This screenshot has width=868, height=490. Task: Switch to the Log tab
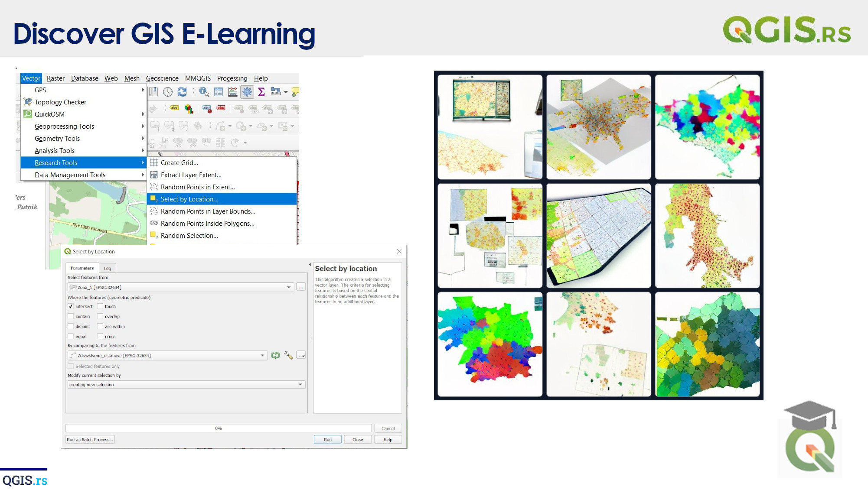pos(108,268)
